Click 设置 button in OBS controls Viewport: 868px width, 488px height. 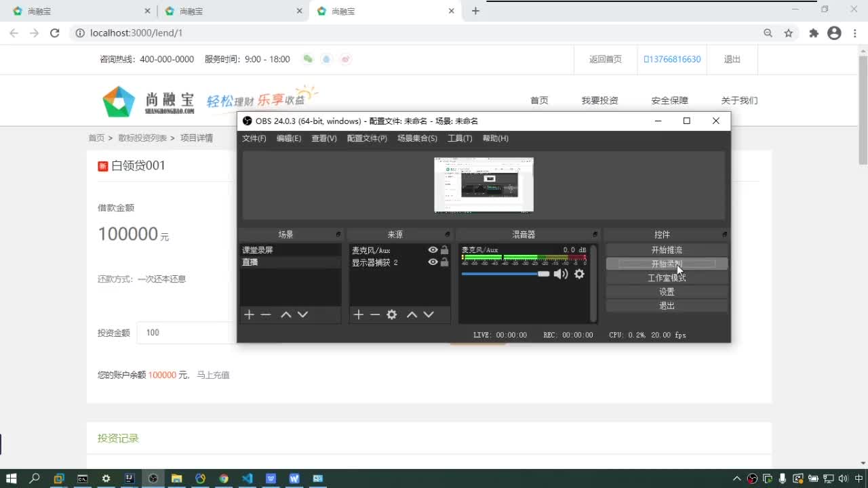(x=667, y=291)
